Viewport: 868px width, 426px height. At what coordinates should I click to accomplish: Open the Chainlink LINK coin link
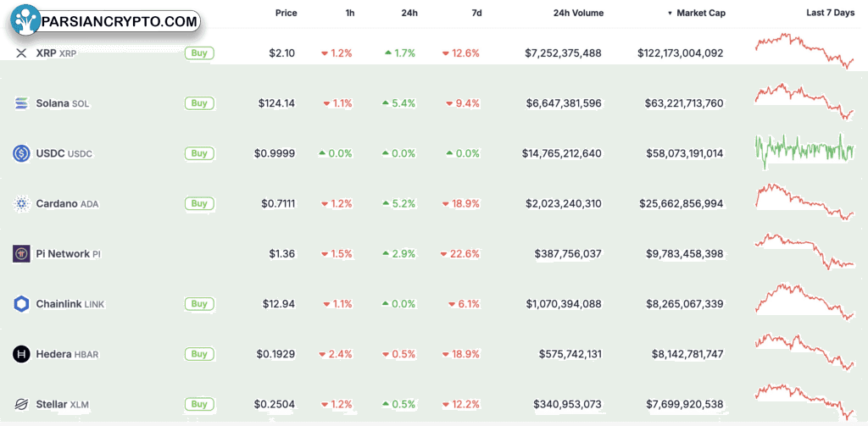tap(70, 304)
